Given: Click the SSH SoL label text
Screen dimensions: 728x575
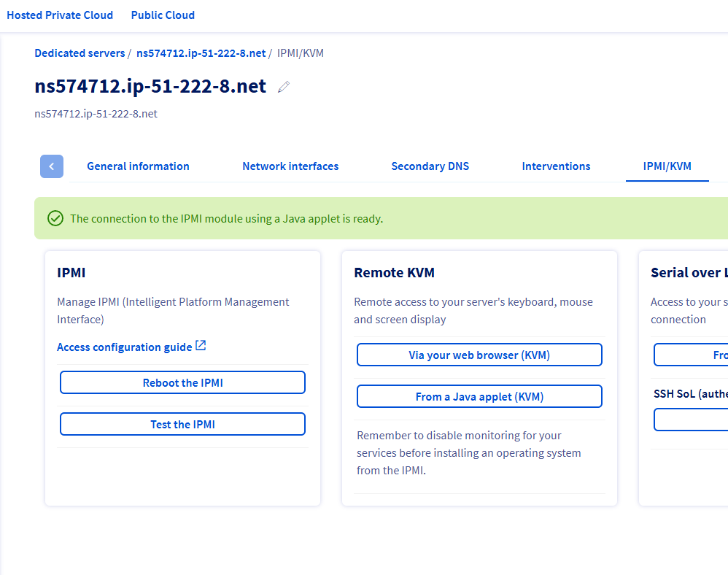Looking at the screenshot, I should coord(690,394).
